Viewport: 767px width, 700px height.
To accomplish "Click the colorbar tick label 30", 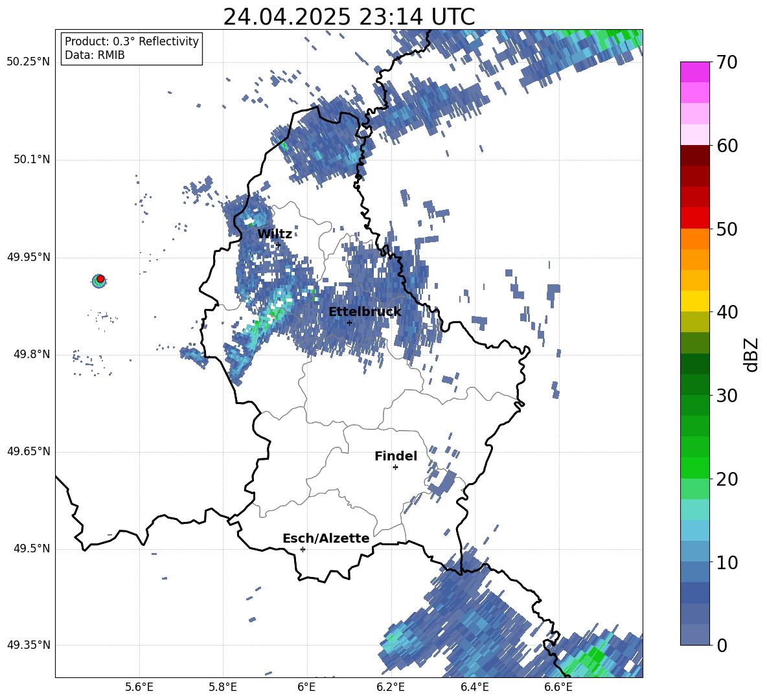I will [x=727, y=396].
